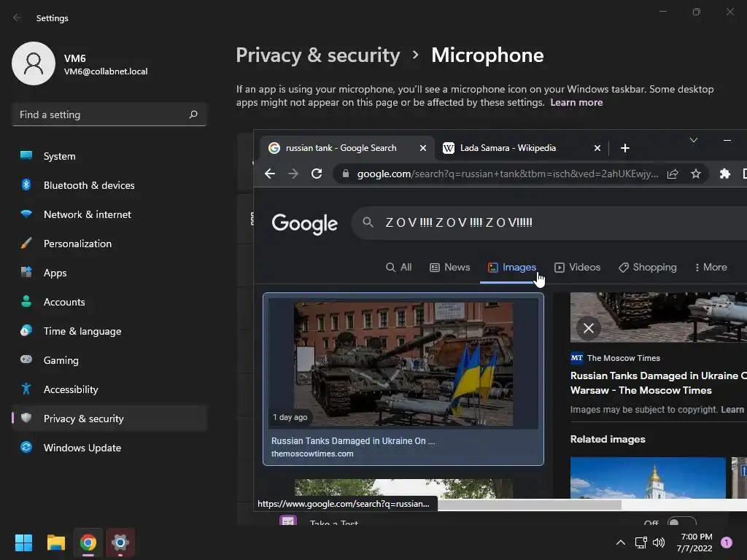Go back in Chrome
Viewport: 747px width, 560px height.
pyautogui.click(x=270, y=174)
